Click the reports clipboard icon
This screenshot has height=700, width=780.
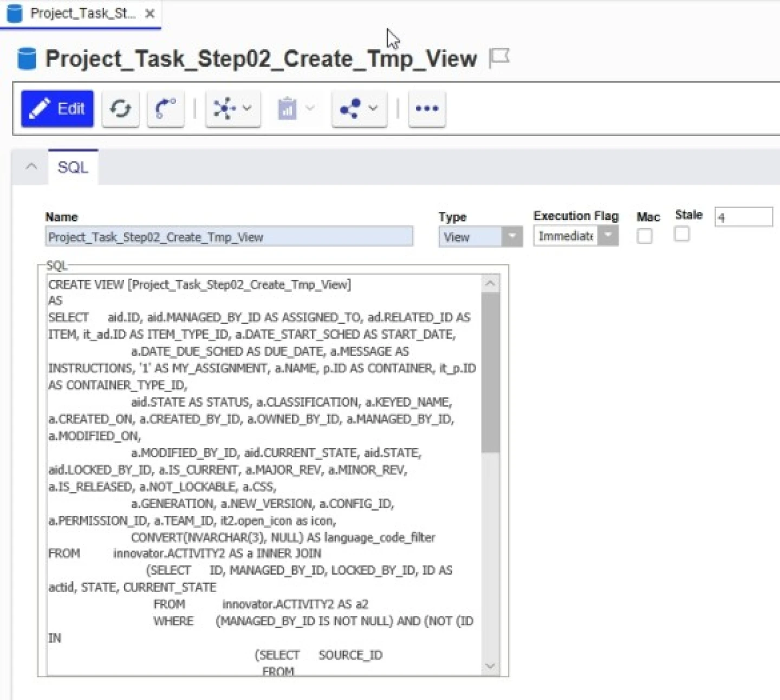(288, 108)
